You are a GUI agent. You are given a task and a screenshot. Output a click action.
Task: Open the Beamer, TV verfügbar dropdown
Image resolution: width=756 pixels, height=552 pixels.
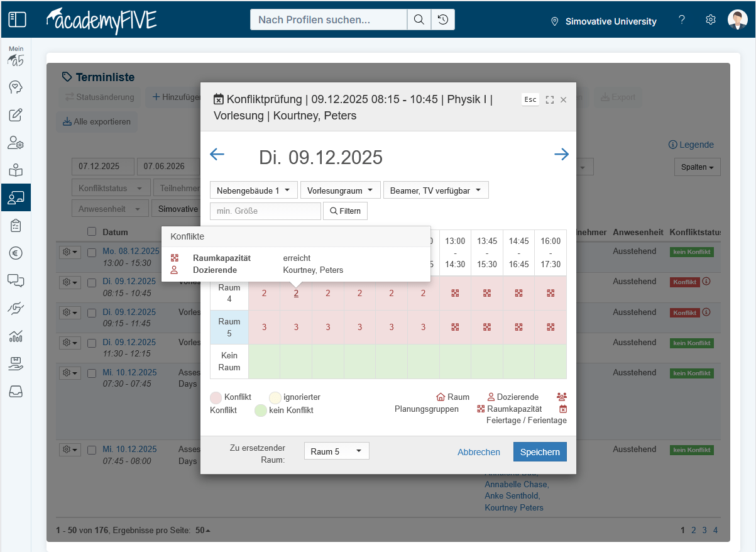point(436,190)
